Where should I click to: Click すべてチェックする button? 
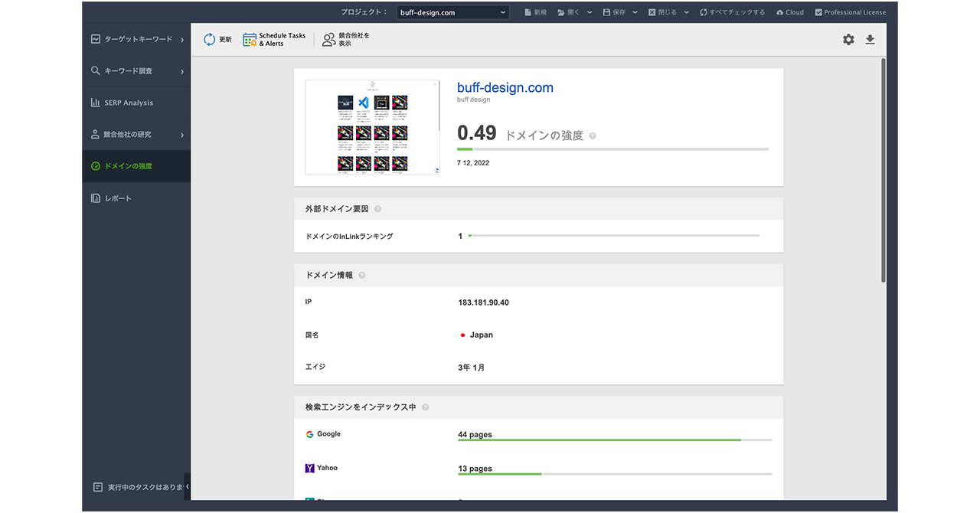click(x=732, y=12)
